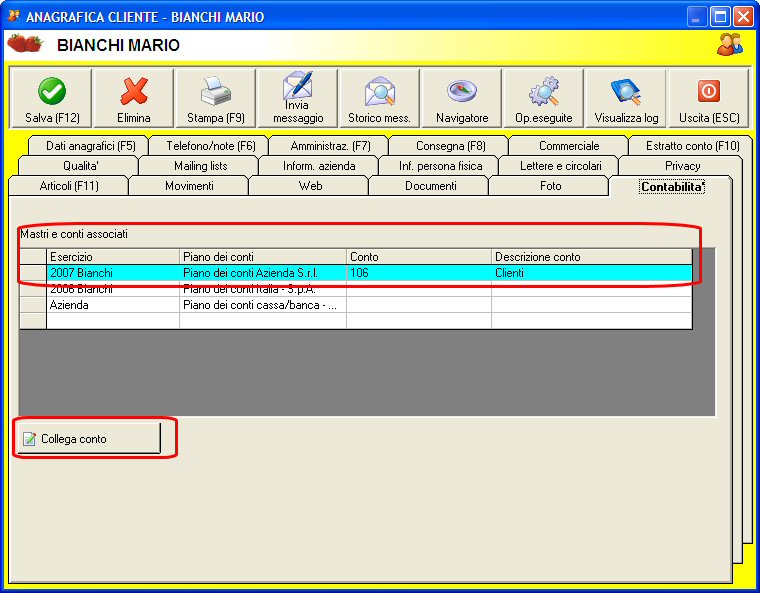The image size is (760, 593).
Task: Minimize the Anagrafica Cliente window
Action: [x=697, y=16]
